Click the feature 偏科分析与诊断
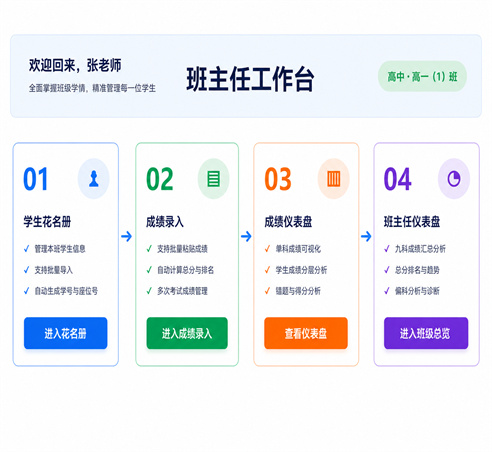This screenshot has height=452, width=492. point(417,291)
